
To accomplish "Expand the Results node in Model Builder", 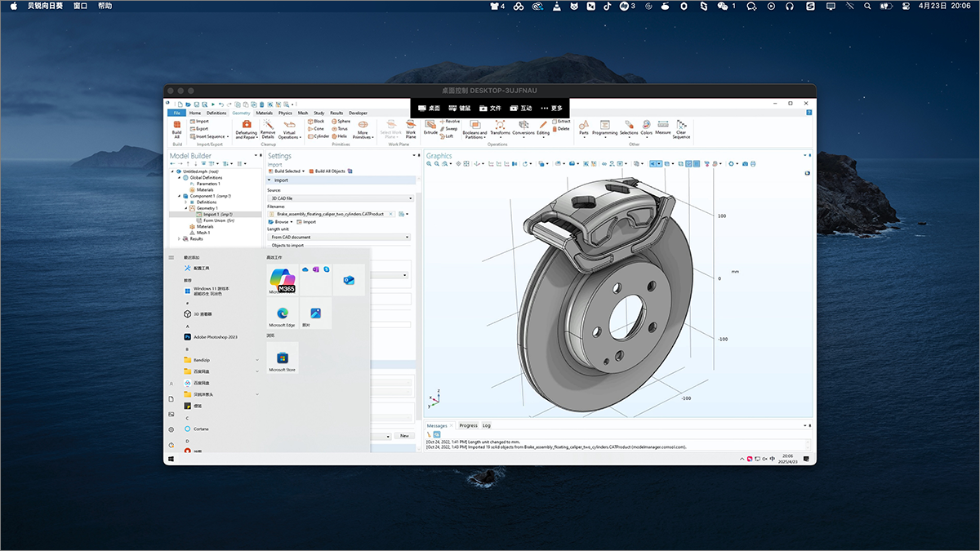I will (179, 239).
